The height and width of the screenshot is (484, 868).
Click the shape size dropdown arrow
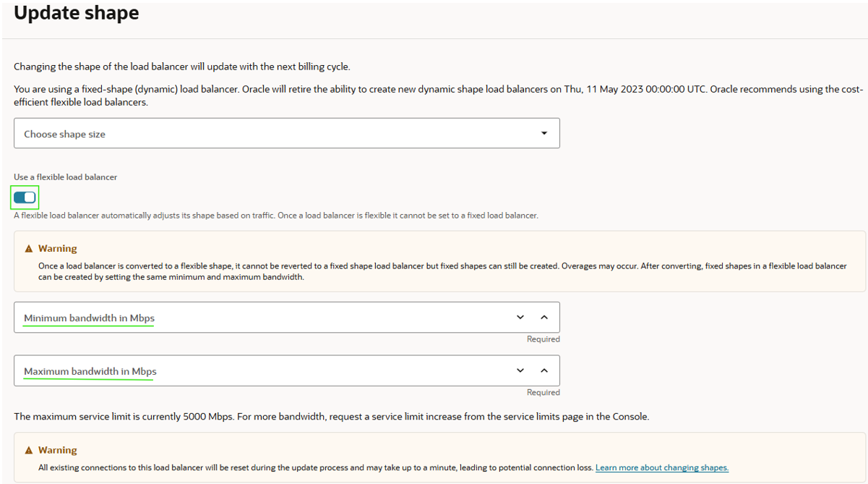(544, 134)
